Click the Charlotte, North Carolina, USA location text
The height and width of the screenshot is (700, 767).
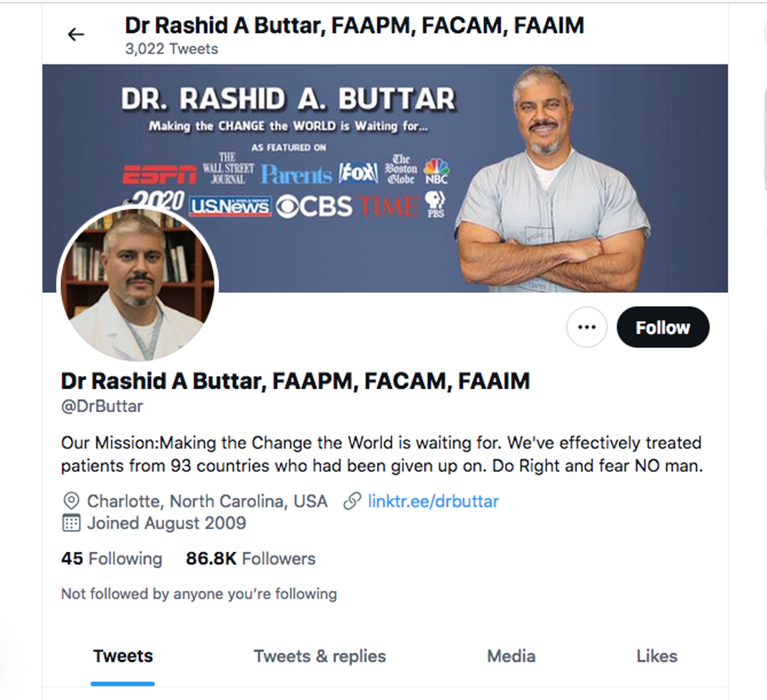tap(207, 501)
